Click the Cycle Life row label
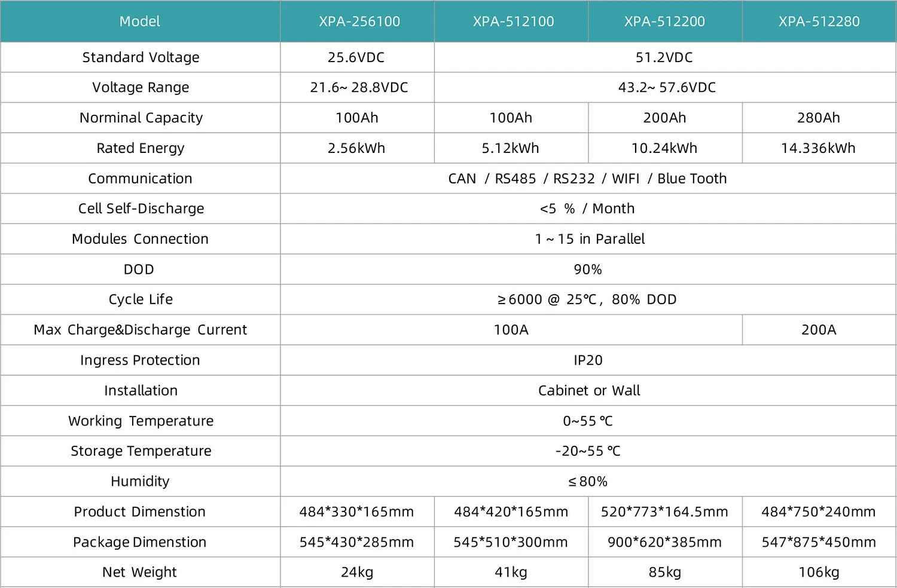 (141, 299)
